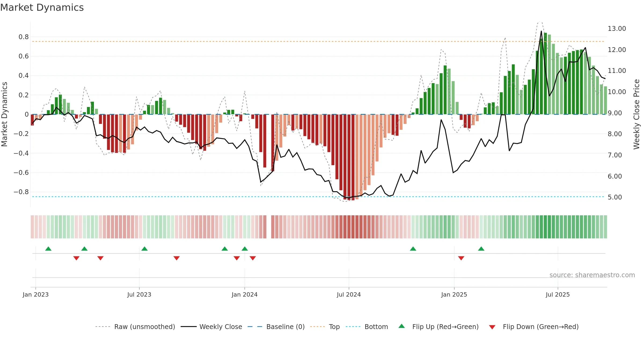The image size is (644, 362).
Task: Click the 0.6 left axis tick
Action: pyautogui.click(x=24, y=56)
